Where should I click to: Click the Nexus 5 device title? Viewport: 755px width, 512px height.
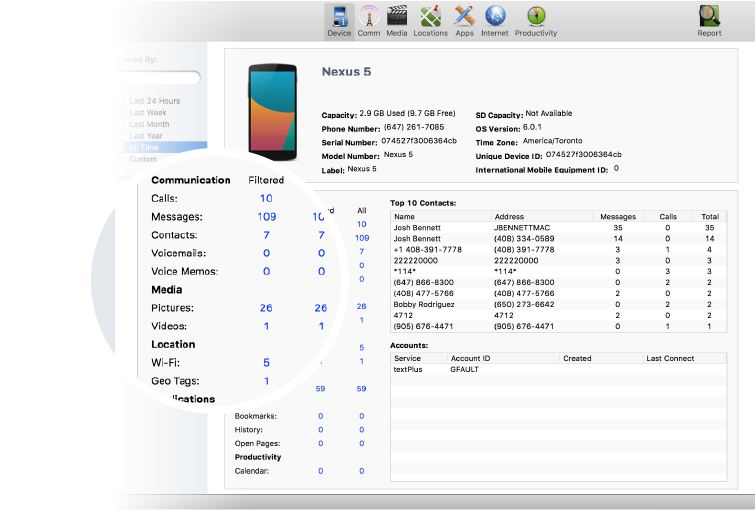(x=346, y=72)
